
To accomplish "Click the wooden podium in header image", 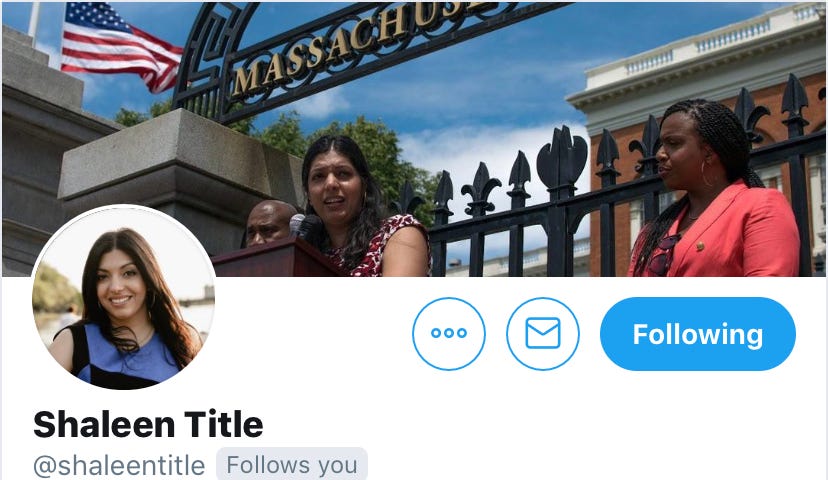I will pyautogui.click(x=275, y=258).
